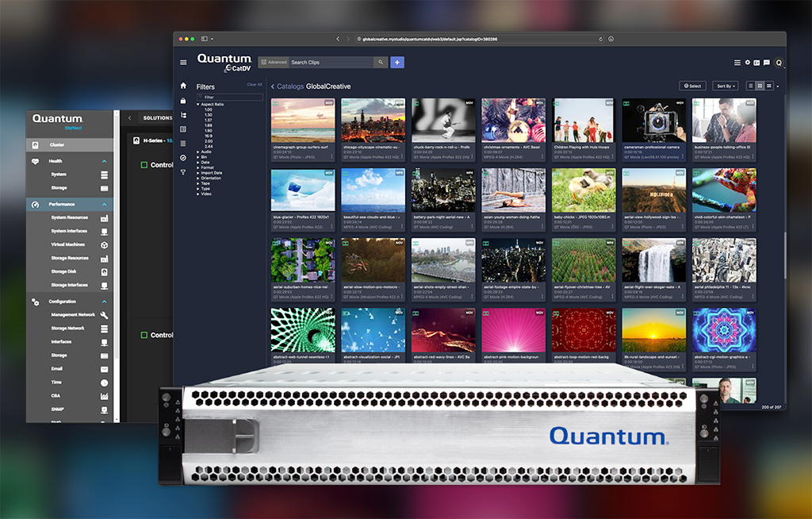The height and width of the screenshot is (519, 812).
Task: Select Cluster in the StorNext sidebar
Action: point(70,144)
